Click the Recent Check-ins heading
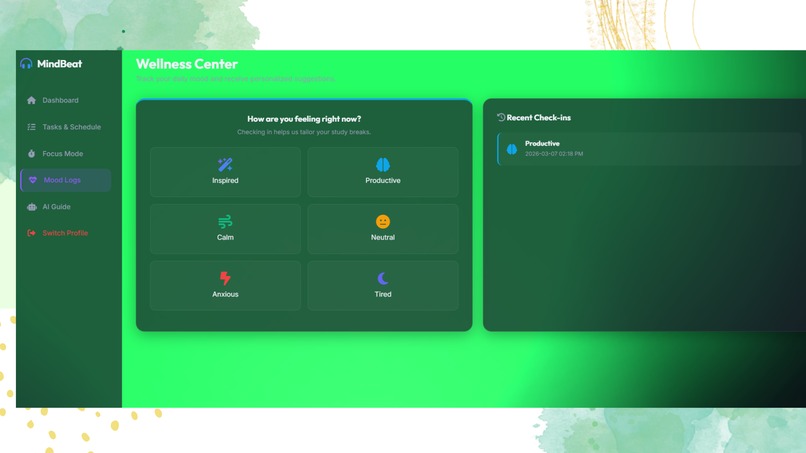Image resolution: width=806 pixels, height=453 pixels. pos(539,118)
